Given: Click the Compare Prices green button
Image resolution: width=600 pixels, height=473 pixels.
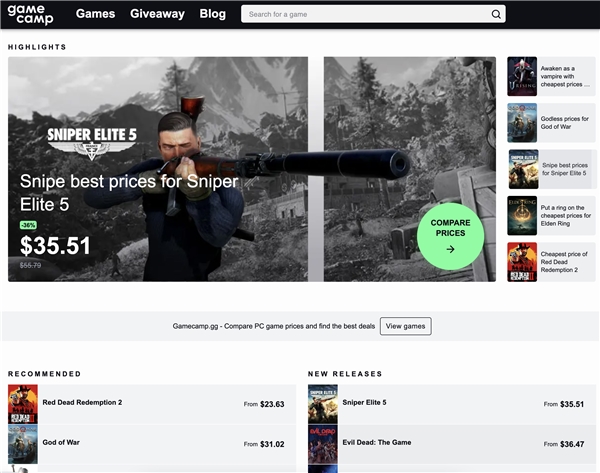Looking at the screenshot, I should [x=450, y=236].
